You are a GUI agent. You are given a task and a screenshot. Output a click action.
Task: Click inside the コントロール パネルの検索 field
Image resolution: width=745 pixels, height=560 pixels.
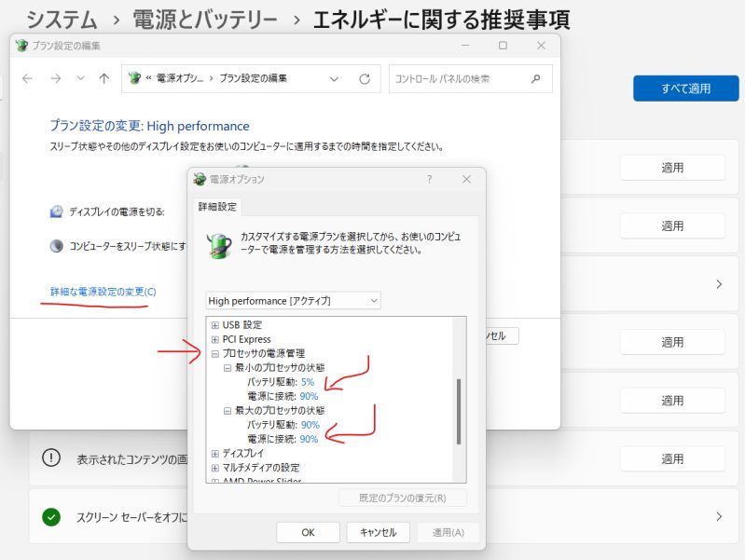click(x=457, y=79)
